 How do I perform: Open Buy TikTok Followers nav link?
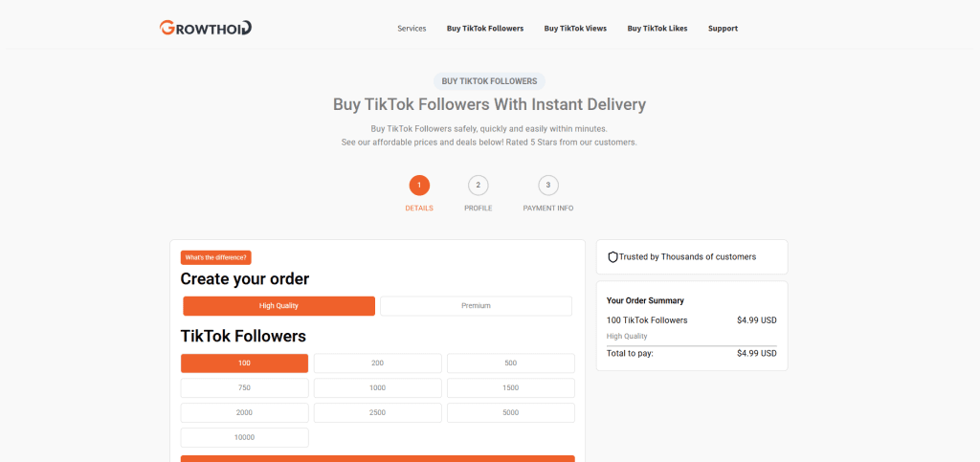485,29
